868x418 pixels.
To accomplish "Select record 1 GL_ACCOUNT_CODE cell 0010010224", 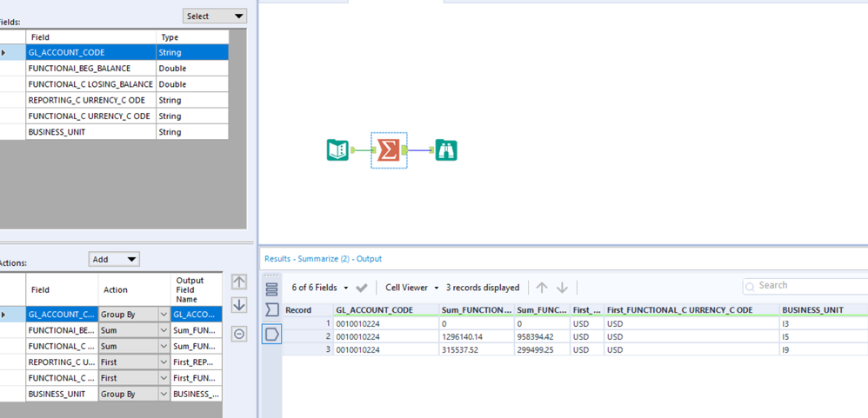I will 386,323.
